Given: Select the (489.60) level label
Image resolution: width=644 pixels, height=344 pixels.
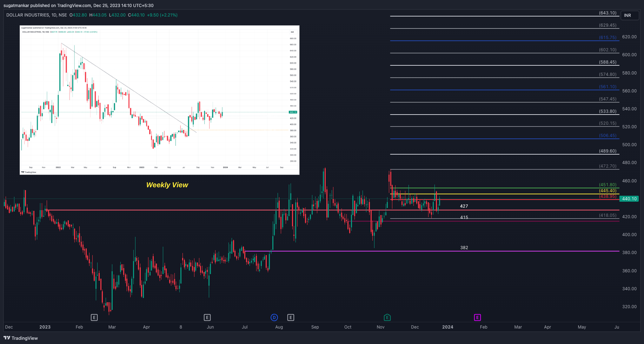Looking at the screenshot, I should pyautogui.click(x=608, y=151).
